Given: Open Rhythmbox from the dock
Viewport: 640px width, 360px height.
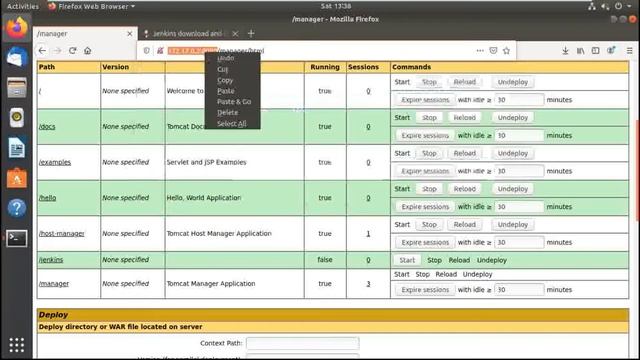Looking at the screenshot, I should click(17, 118).
